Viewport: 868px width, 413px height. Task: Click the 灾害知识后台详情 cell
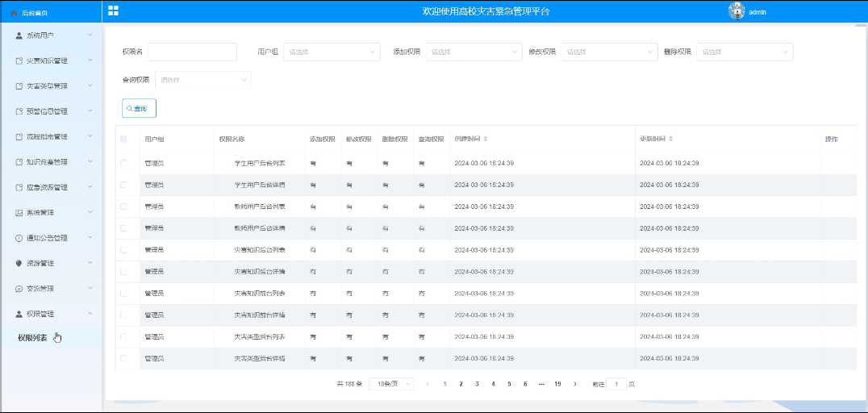click(x=260, y=272)
